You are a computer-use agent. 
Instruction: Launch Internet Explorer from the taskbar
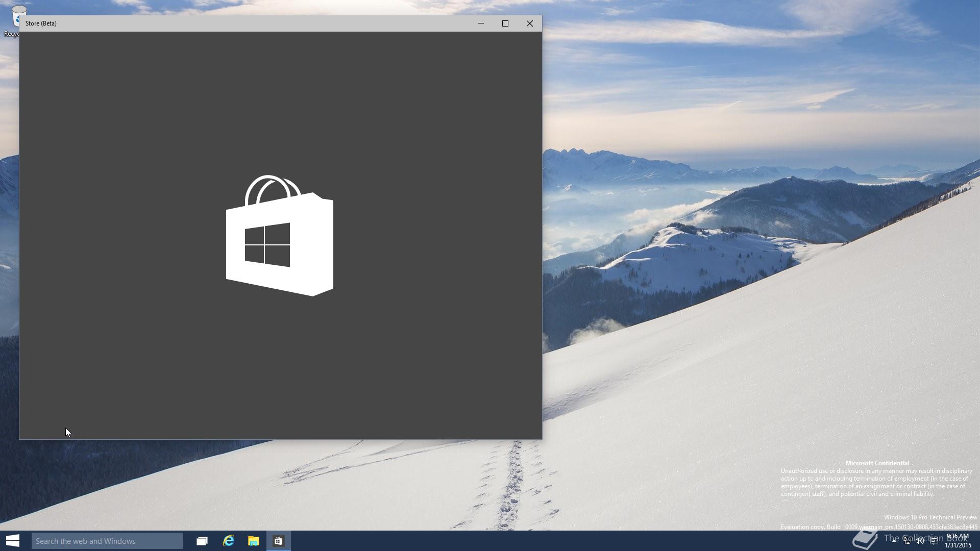pyautogui.click(x=228, y=541)
